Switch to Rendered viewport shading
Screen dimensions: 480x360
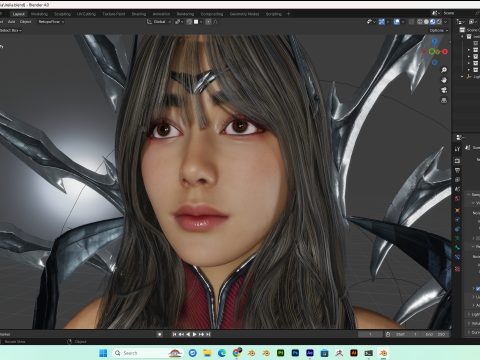[439, 22]
